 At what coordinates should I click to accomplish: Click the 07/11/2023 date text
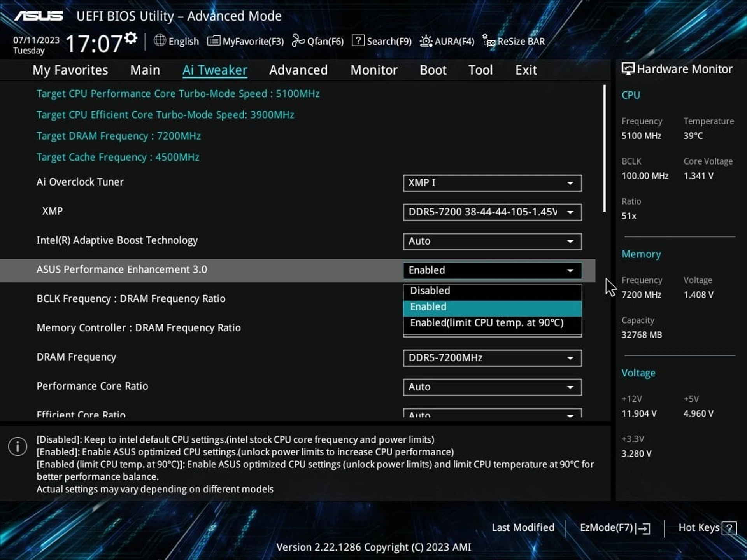point(36,40)
